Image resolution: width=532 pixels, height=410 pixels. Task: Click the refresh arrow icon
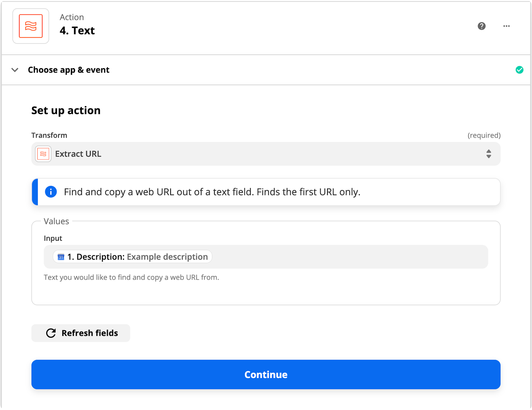click(x=51, y=333)
